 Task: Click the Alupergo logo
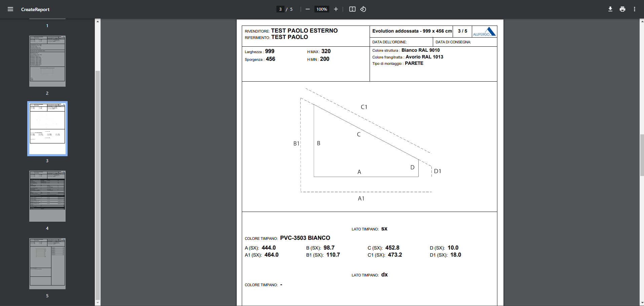[x=484, y=32]
